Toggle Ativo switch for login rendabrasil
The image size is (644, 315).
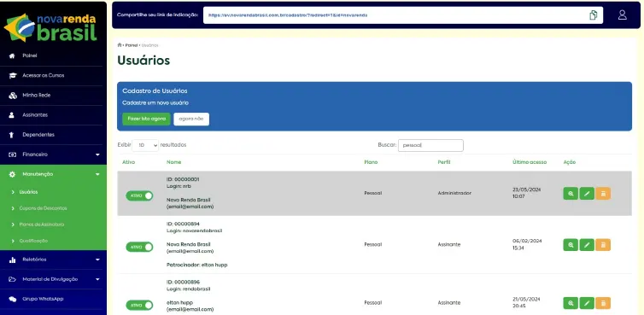(139, 305)
